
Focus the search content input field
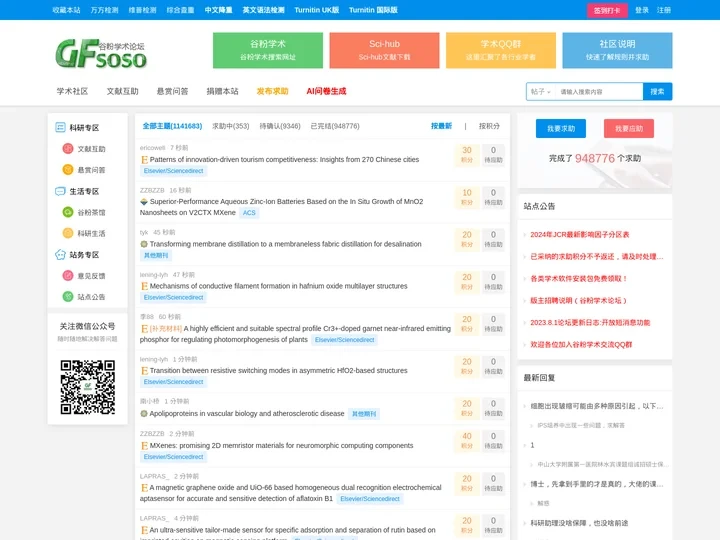(599, 91)
